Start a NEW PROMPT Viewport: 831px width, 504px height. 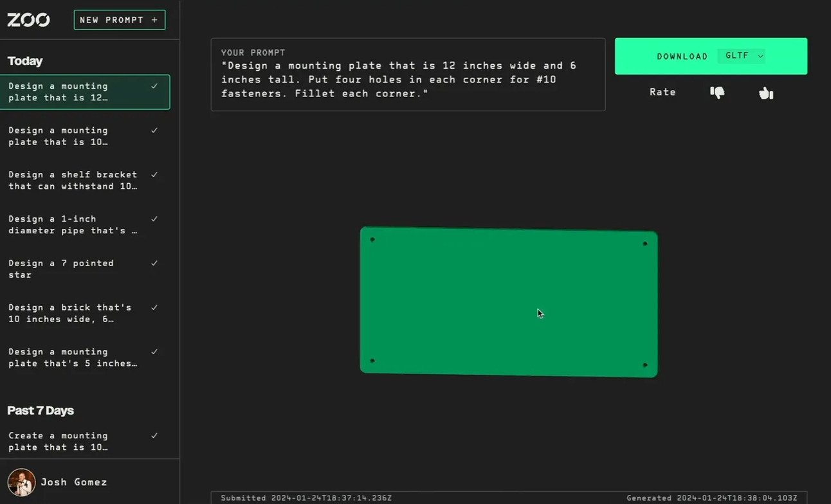tap(119, 20)
